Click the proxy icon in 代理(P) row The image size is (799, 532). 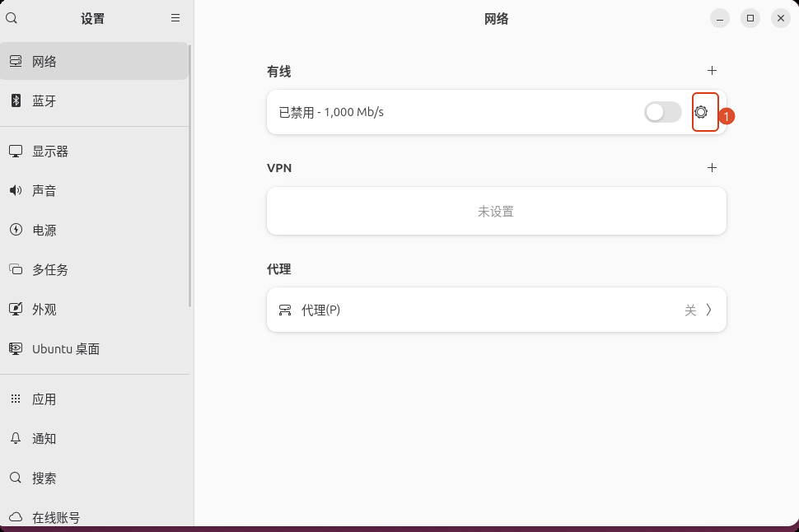click(x=285, y=310)
